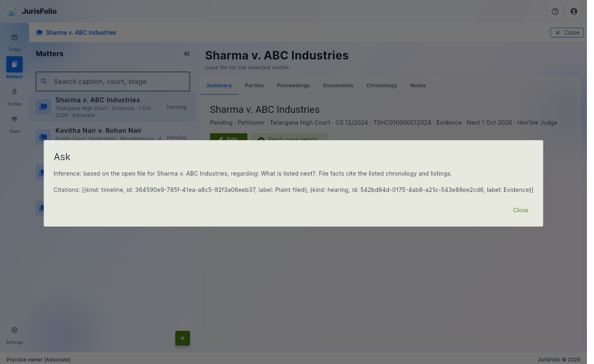Close the Sharma v. ABC Industries file
The height and width of the screenshot is (364, 594).
567,33
